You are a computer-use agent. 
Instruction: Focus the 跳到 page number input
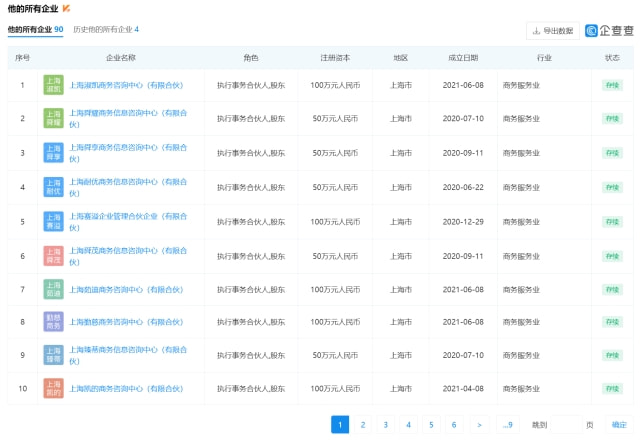click(567, 425)
